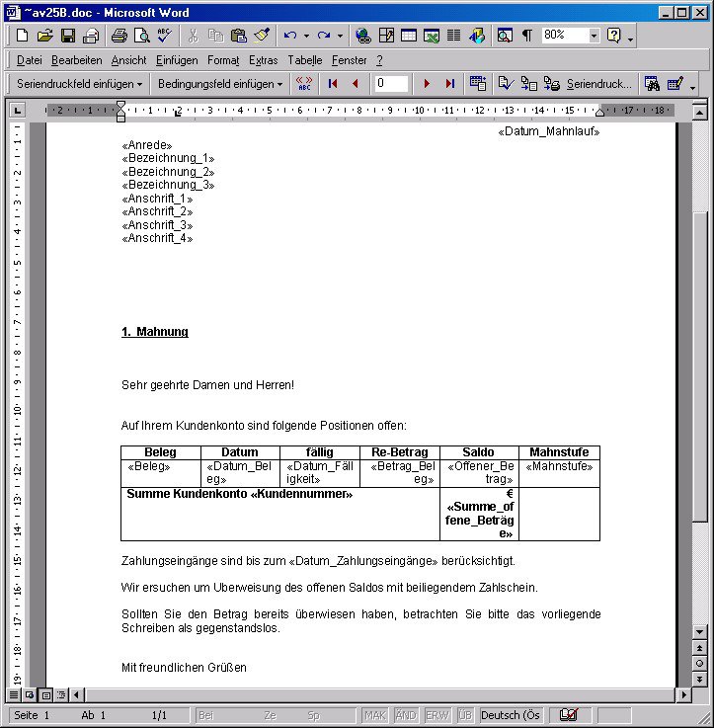Go to next mail merge record
This screenshot has height=728, width=714.
[427, 84]
